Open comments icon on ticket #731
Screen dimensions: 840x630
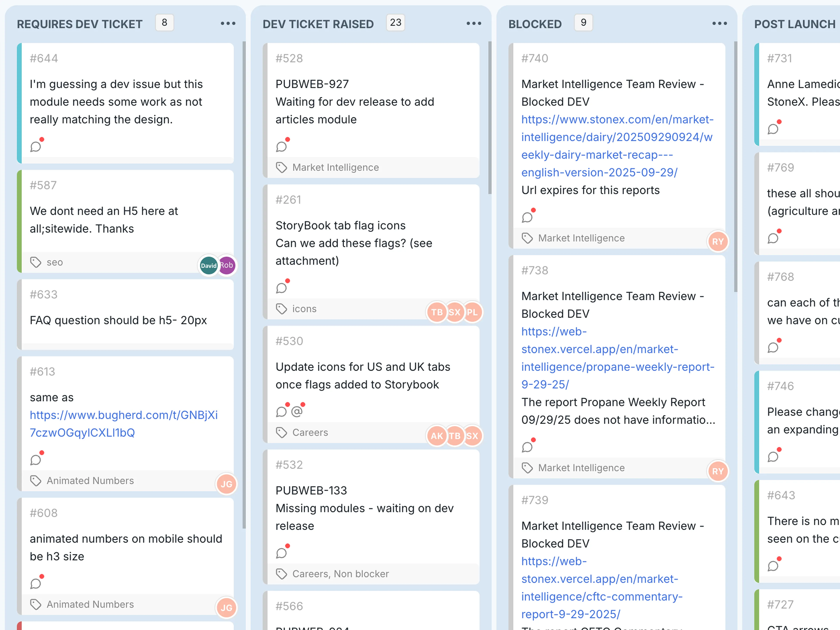tap(773, 129)
